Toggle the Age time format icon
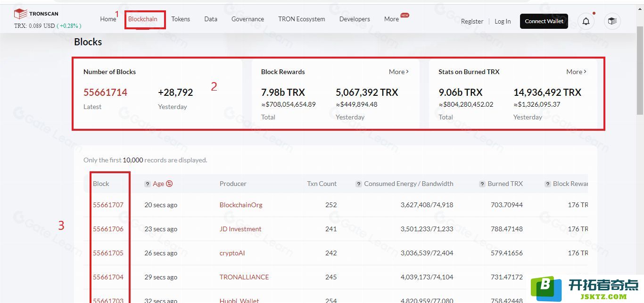644x303 pixels. [169, 184]
